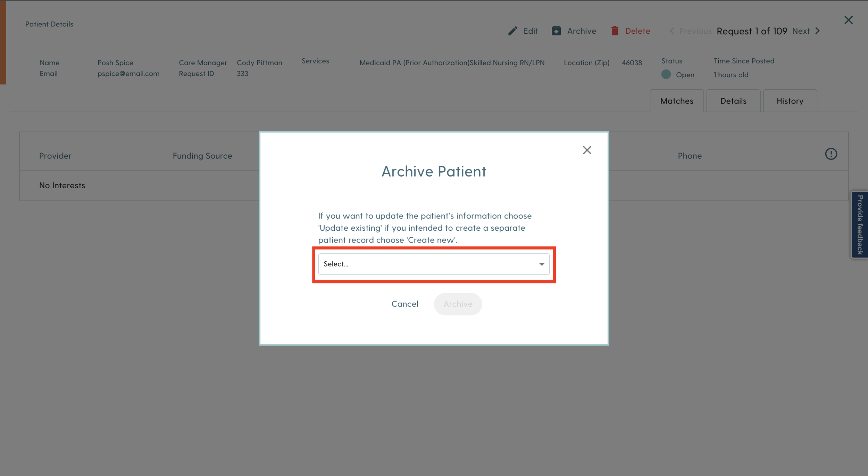The width and height of the screenshot is (868, 476).
Task: Click the pencil Edit icon
Action: 512,31
